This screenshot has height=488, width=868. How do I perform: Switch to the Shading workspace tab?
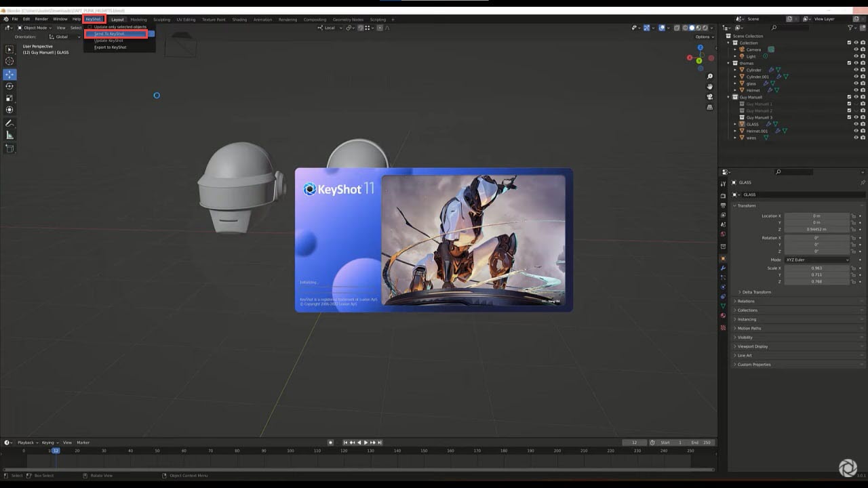click(239, 20)
